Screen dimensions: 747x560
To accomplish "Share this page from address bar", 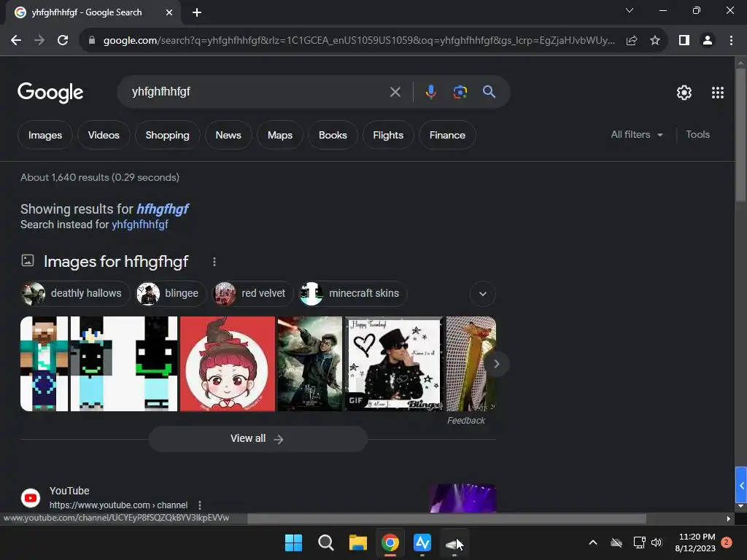I will tap(632, 41).
